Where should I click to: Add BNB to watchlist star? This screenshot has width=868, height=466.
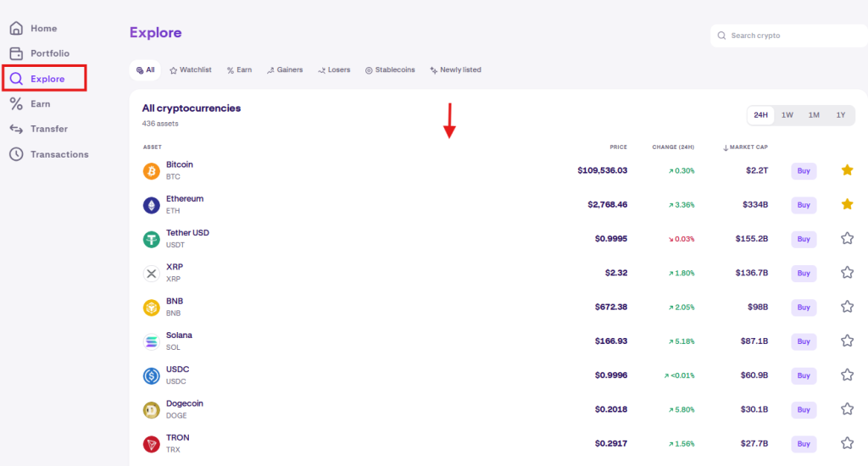[x=847, y=307]
